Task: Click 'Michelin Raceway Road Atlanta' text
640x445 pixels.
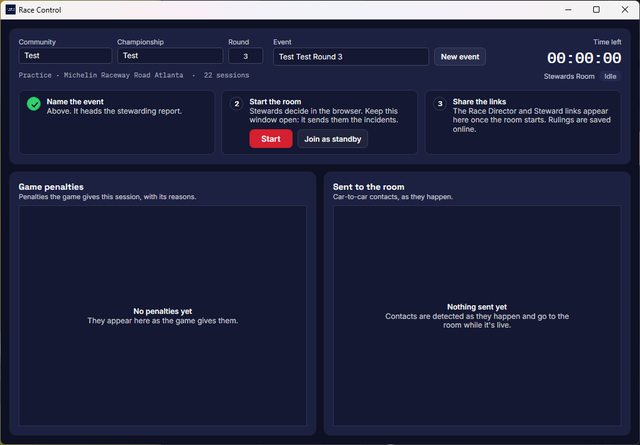Action: coord(124,75)
